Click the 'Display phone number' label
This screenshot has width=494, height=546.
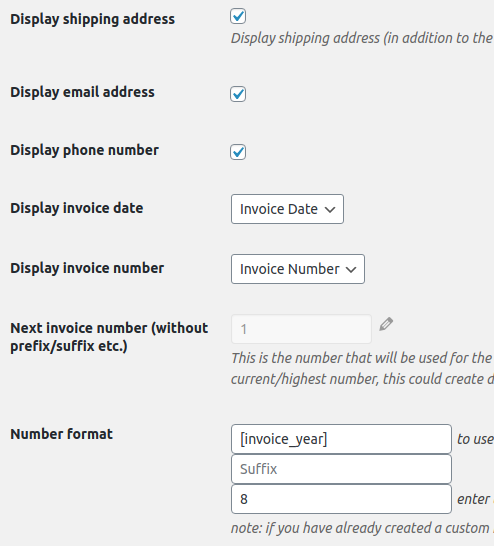(85, 150)
